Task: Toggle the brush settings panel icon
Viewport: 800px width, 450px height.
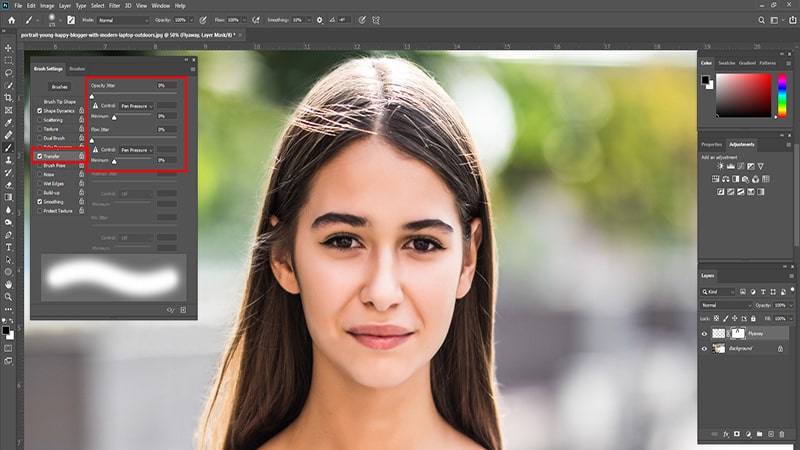Action: 71,20
